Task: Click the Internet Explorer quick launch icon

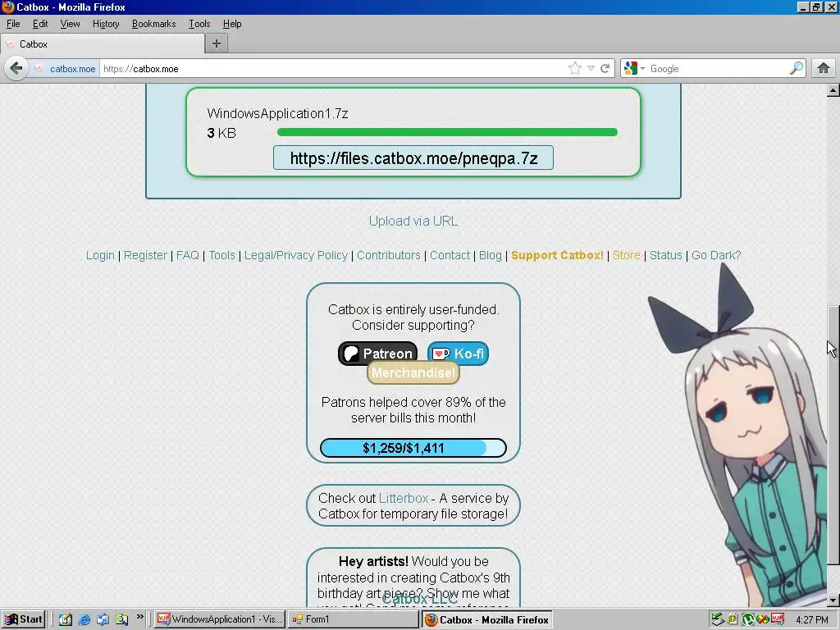Action: pyautogui.click(x=84, y=620)
